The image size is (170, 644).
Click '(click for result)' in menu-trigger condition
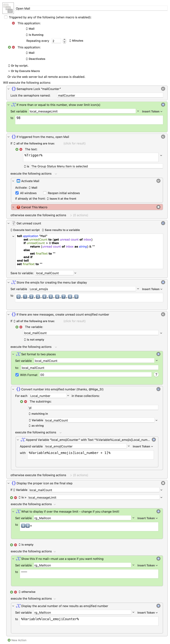[75, 144]
